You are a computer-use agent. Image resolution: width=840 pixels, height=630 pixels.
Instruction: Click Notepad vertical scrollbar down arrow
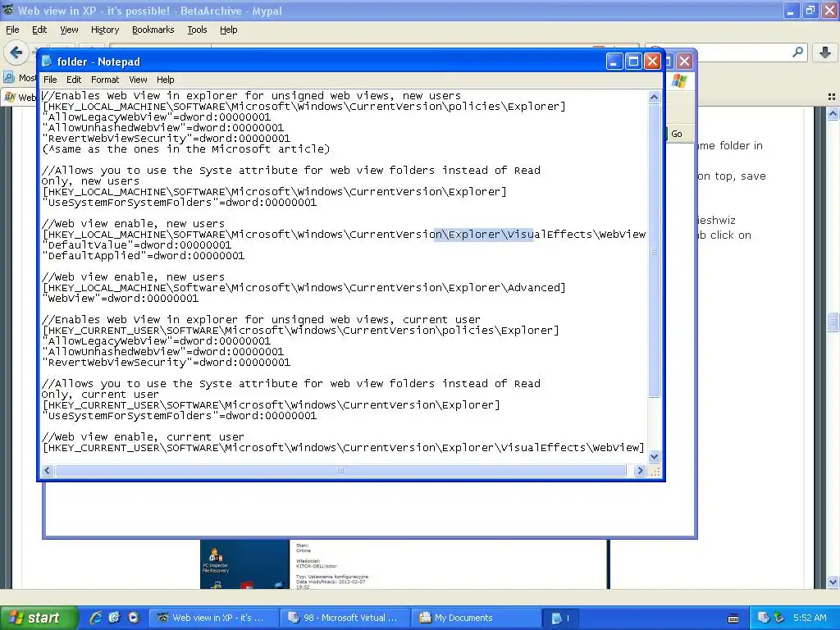[654, 457]
